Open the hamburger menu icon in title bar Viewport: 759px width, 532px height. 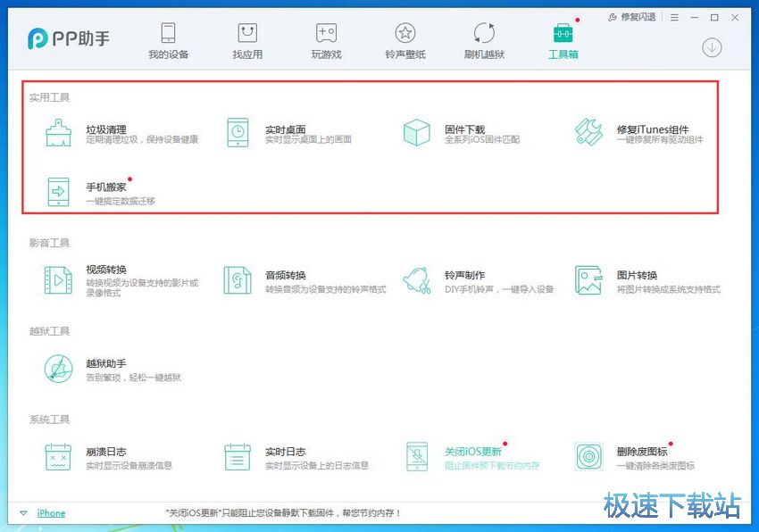[674, 18]
